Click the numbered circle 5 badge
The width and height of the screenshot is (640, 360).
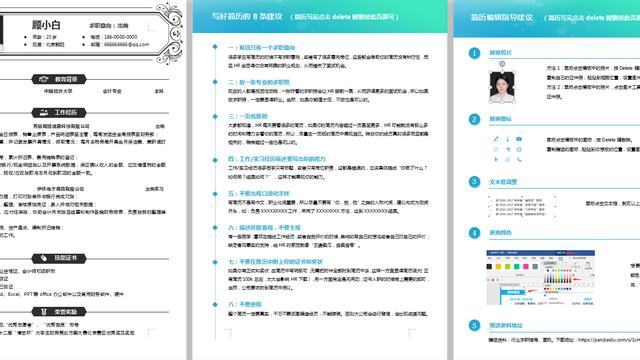coord(474,325)
